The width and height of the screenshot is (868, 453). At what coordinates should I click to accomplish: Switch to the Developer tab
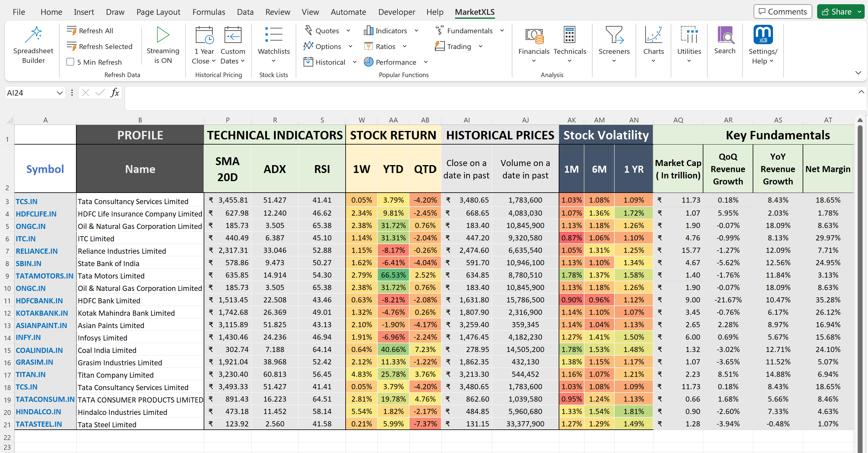pos(396,12)
